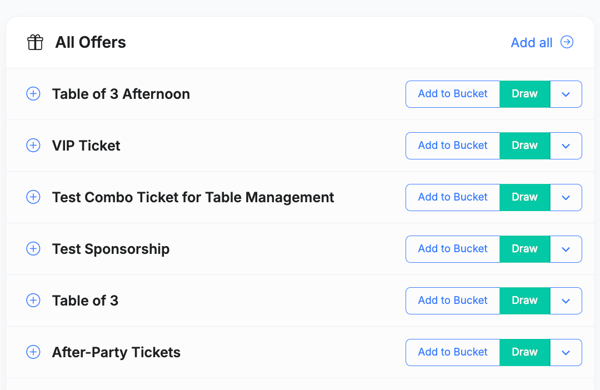The width and height of the screenshot is (600, 390).
Task: Click plus icon for After-Party Tickets
Action: point(33,352)
